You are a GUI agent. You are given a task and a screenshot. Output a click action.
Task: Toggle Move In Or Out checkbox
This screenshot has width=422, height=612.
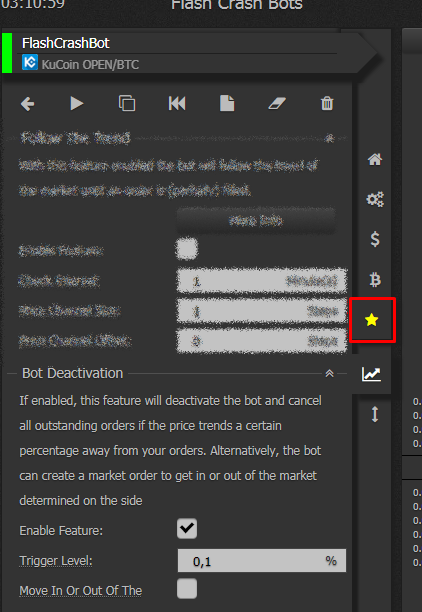pyautogui.click(x=187, y=589)
